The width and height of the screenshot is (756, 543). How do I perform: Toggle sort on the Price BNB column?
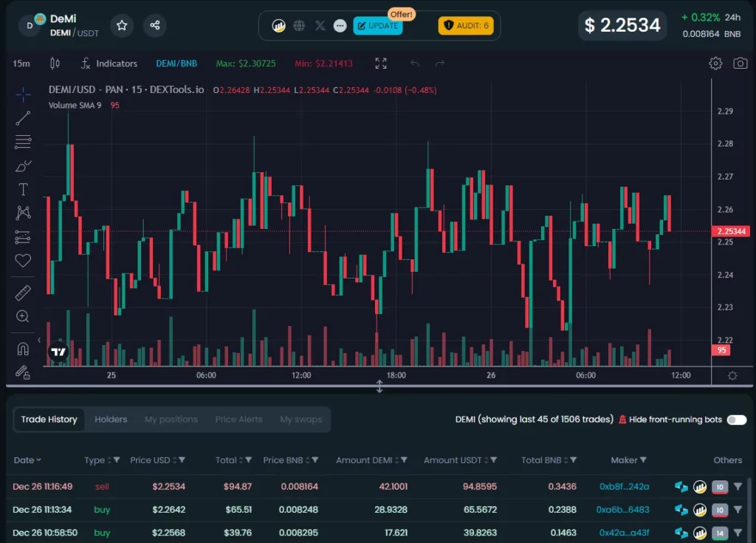point(307,460)
